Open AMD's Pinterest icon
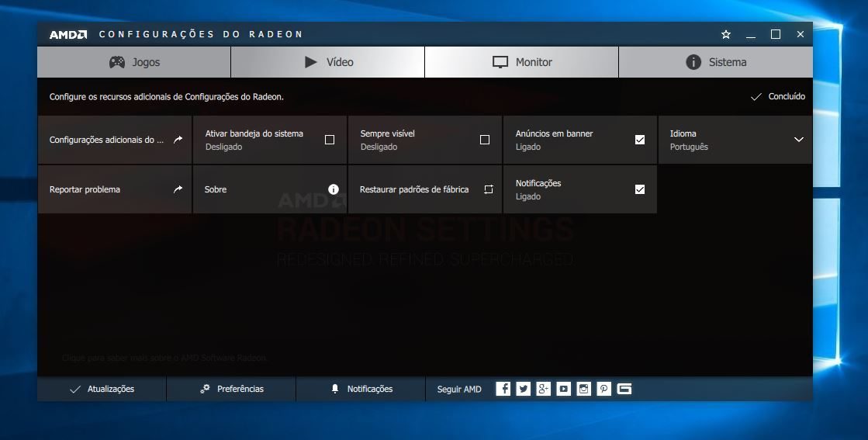Viewport: 868px width, 440px height. coord(604,389)
